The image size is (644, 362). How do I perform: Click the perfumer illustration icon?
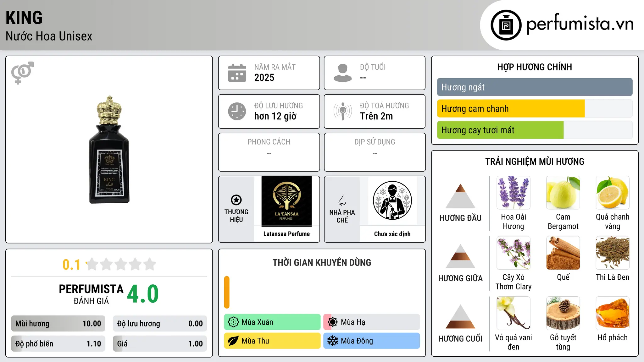tap(392, 200)
